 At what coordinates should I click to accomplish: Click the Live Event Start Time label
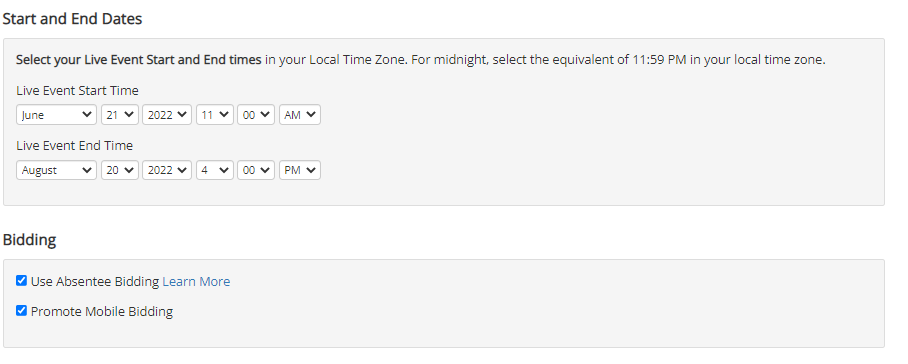pyautogui.click(x=78, y=90)
